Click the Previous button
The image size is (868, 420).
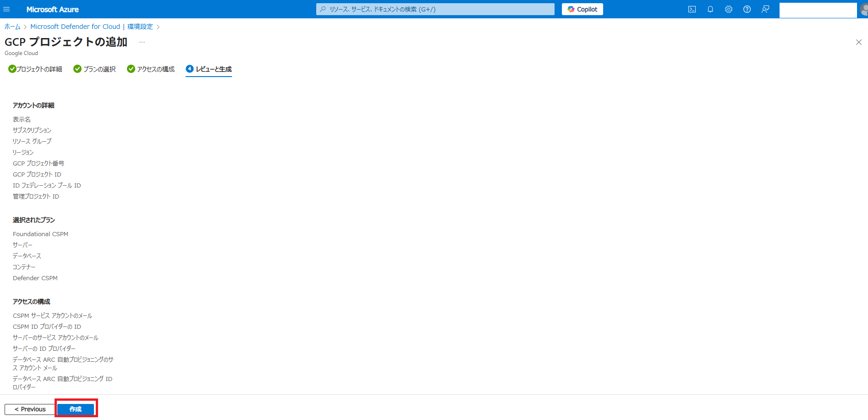click(30, 409)
